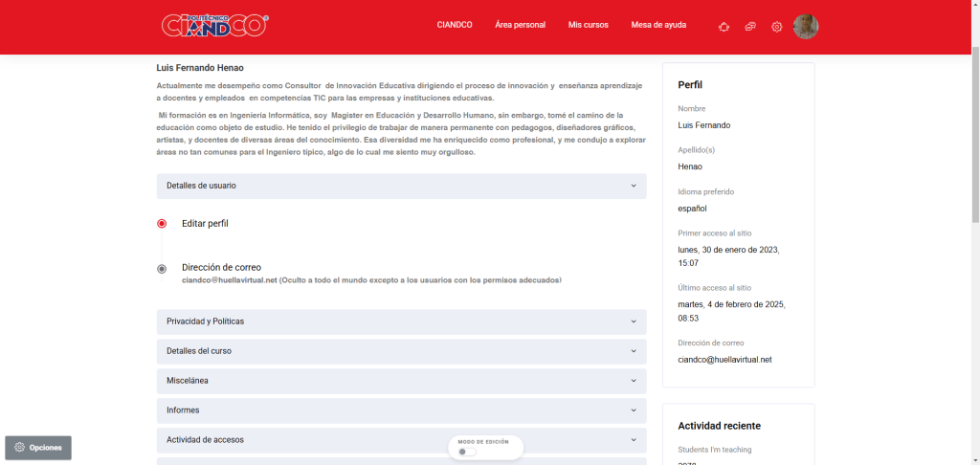Image resolution: width=980 pixels, height=465 pixels.
Task: Open the user avatar menu
Action: tap(806, 26)
